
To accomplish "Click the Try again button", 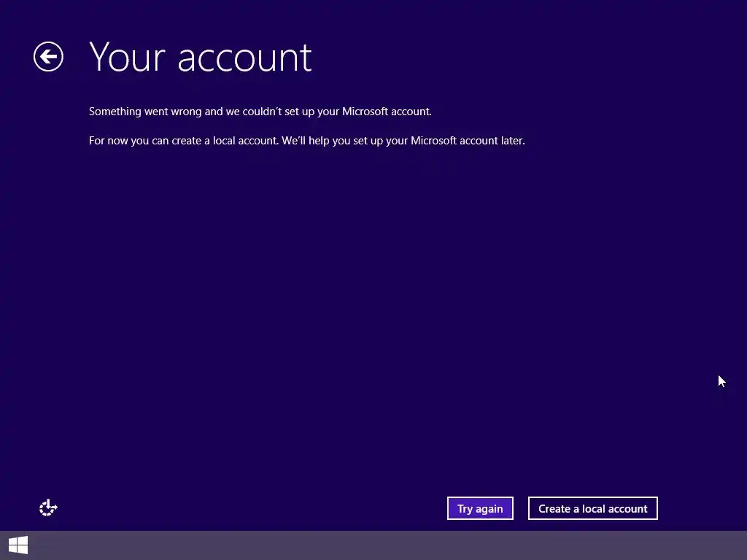I will (480, 508).
